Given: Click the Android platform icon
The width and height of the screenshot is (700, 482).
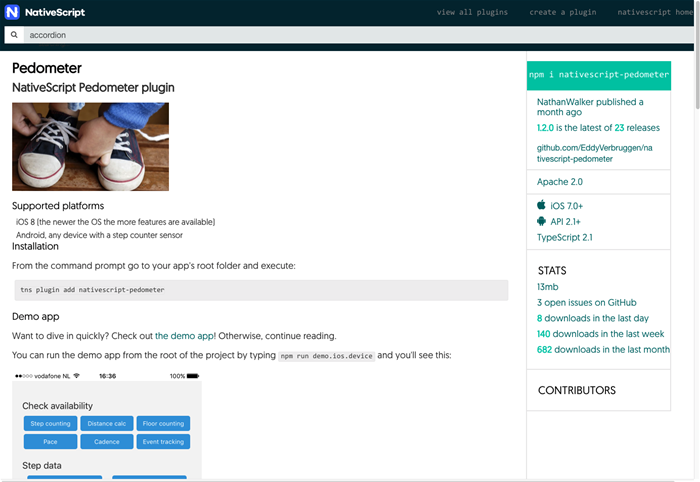Looking at the screenshot, I should (x=541, y=221).
